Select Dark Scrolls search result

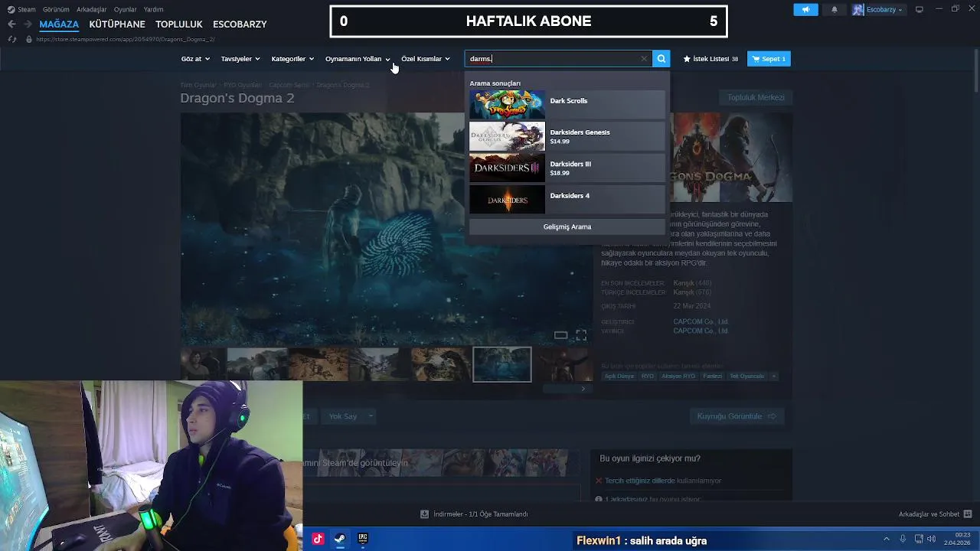click(567, 104)
